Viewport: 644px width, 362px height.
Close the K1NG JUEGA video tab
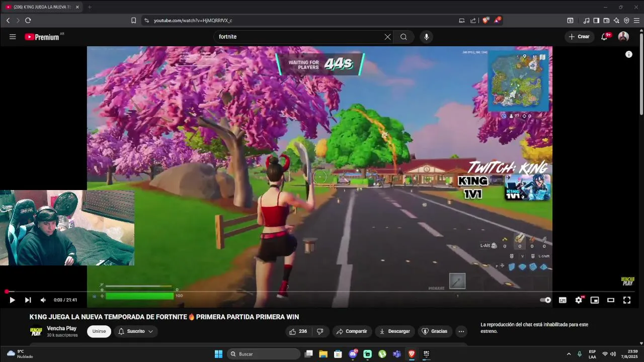(77, 7)
